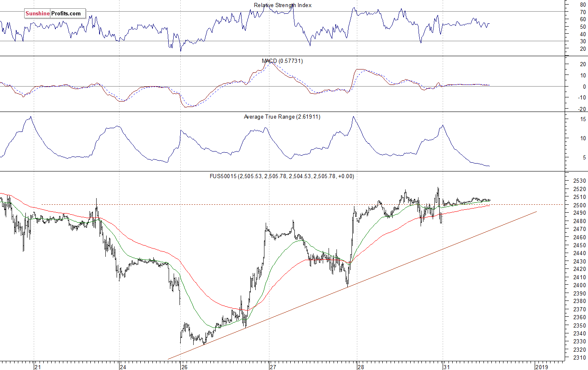Click price level 2420 on price axis

580,270
